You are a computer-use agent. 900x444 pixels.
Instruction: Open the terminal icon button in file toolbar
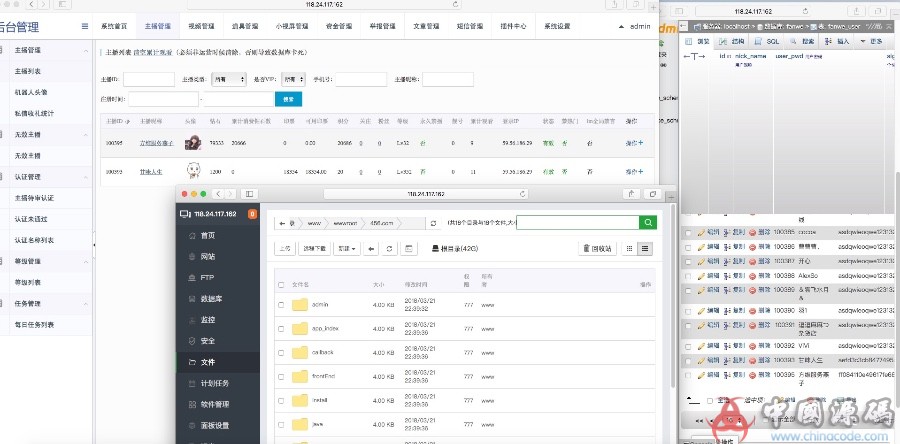pyautogui.click(x=409, y=248)
